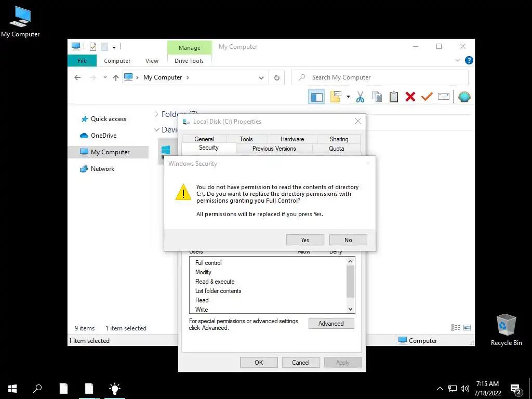Click the 'Read & execute' permission row
Image resolution: width=532 pixels, height=399 pixels.
click(x=268, y=282)
